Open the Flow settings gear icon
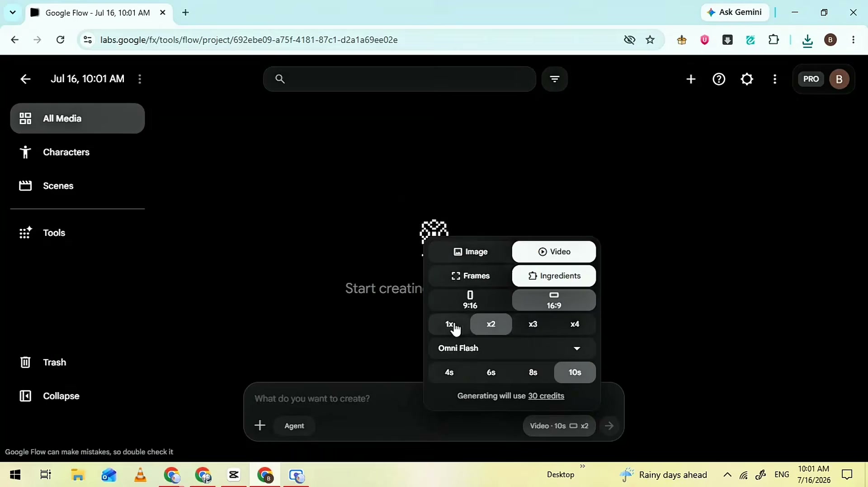Screen dimensions: 868x487 click(x=747, y=79)
